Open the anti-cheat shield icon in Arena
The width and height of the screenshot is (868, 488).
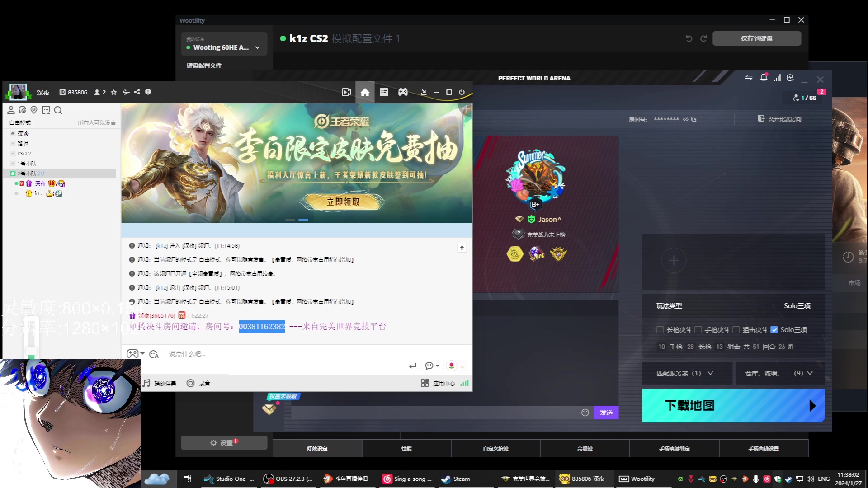(790, 78)
